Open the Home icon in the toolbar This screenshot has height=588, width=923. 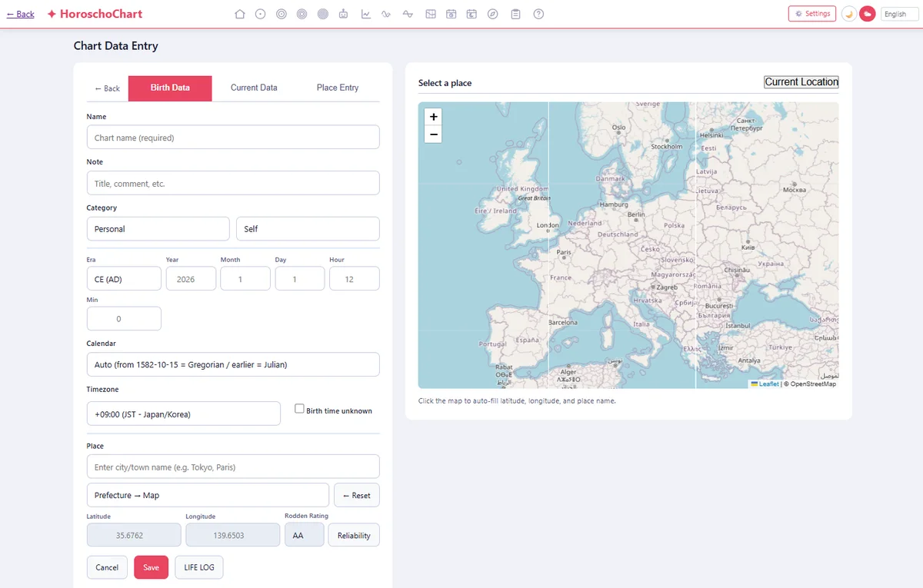click(240, 14)
